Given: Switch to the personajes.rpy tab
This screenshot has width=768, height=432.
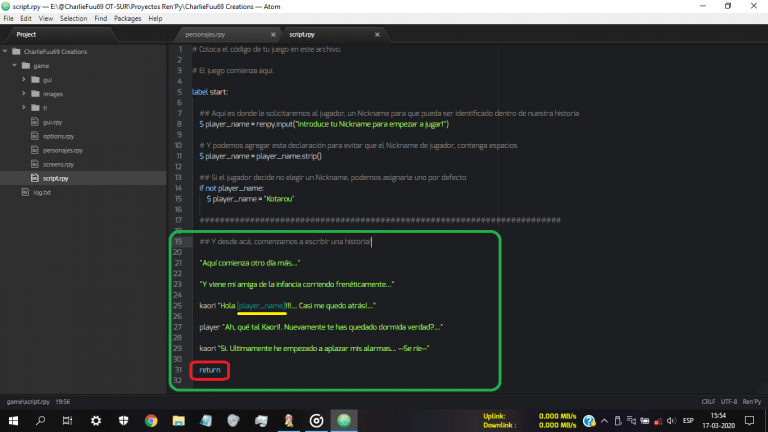Looking at the screenshot, I should coord(230,34).
